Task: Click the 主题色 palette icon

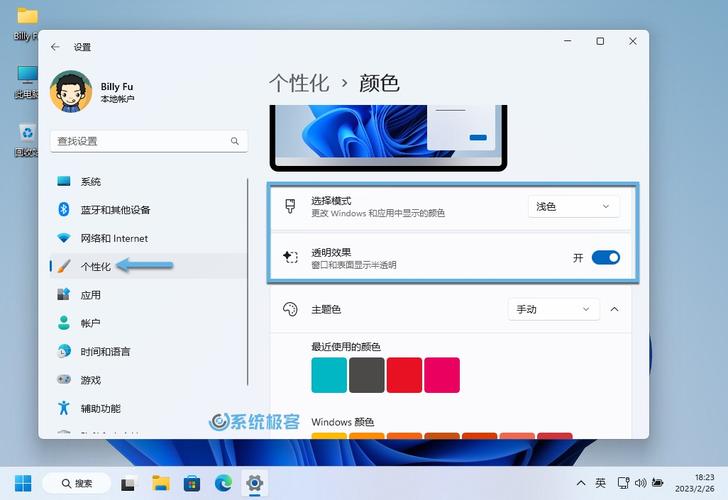Action: (290, 309)
